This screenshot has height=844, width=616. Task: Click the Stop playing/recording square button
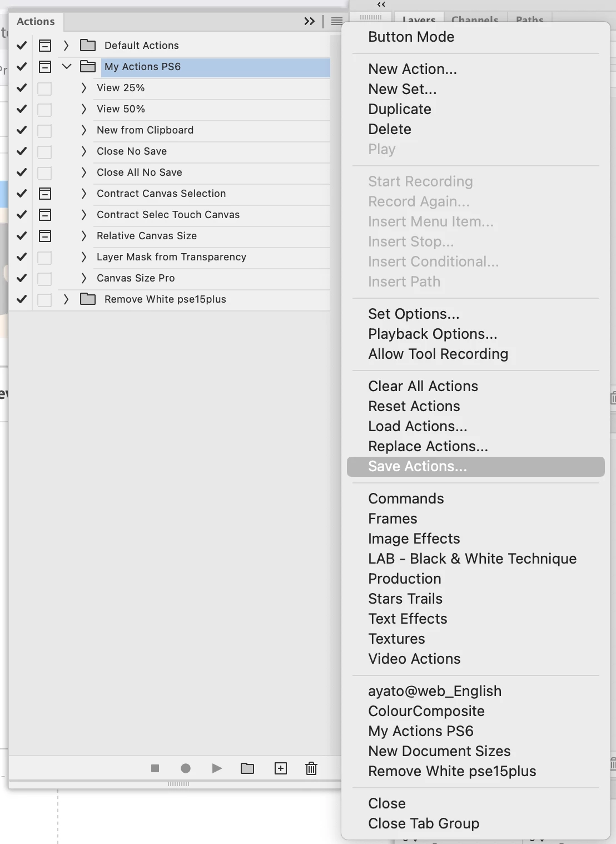coord(155,768)
